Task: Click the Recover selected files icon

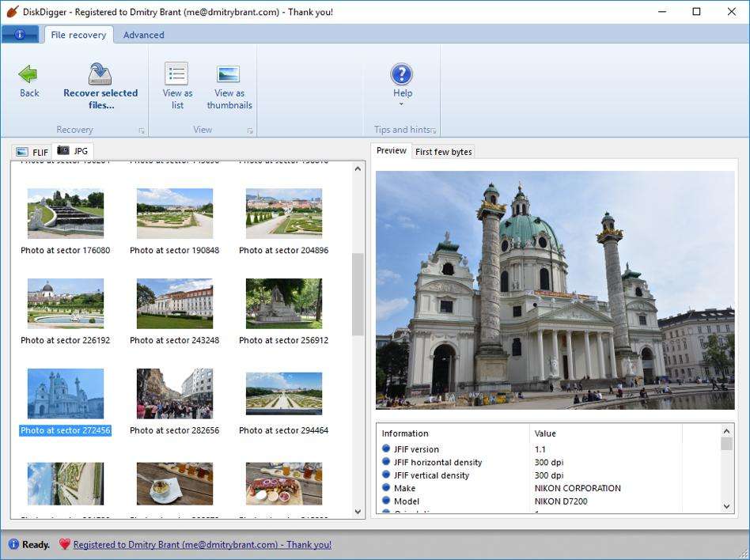Action: (100, 72)
